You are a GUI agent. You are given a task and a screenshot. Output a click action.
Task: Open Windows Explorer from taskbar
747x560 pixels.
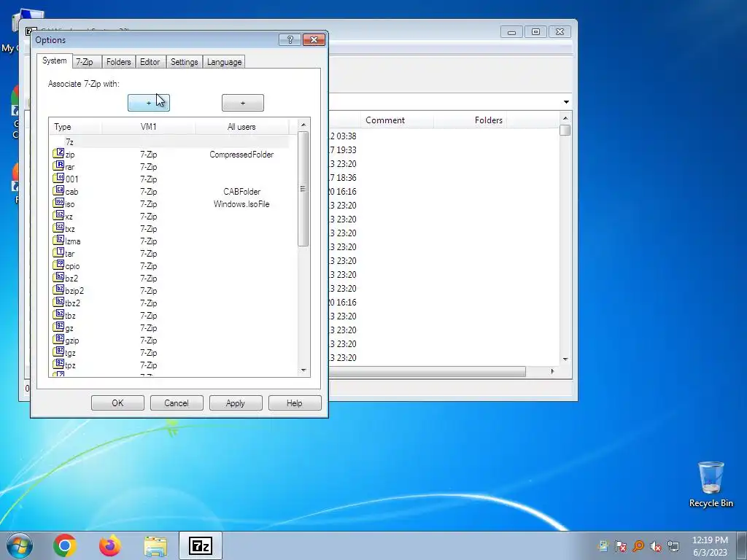click(x=155, y=546)
